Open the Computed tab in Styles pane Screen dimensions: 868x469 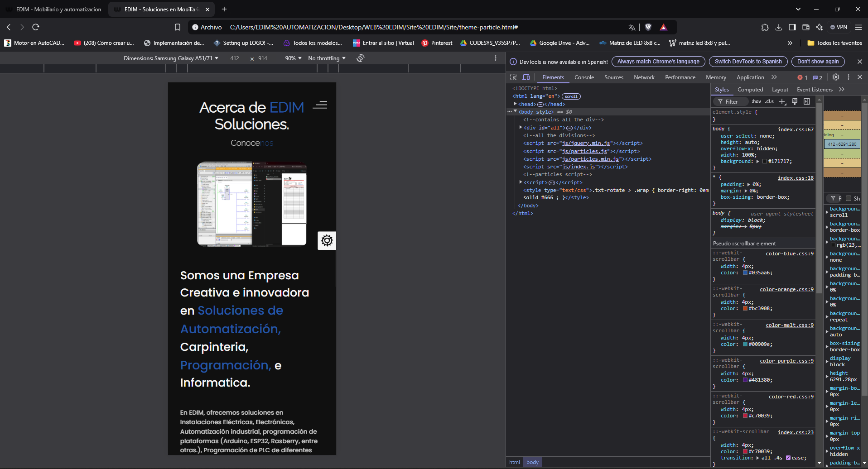(x=750, y=89)
